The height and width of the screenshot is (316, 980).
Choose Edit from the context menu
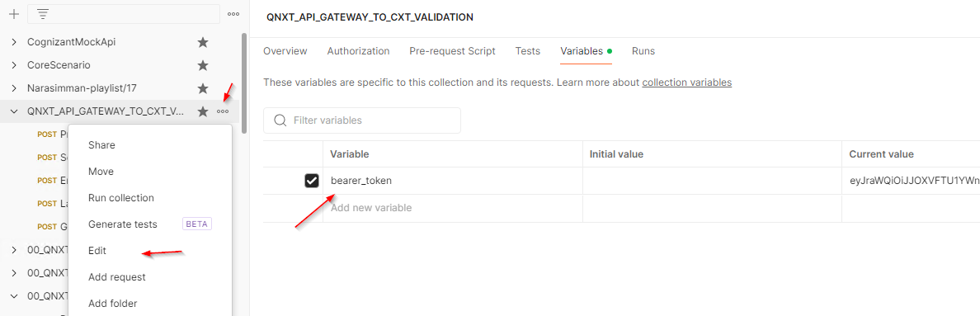click(x=97, y=251)
